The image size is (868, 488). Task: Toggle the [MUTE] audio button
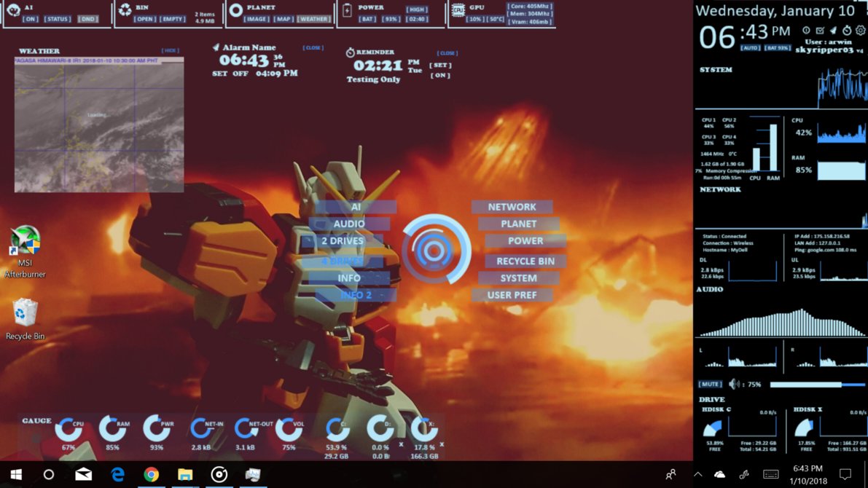point(710,384)
